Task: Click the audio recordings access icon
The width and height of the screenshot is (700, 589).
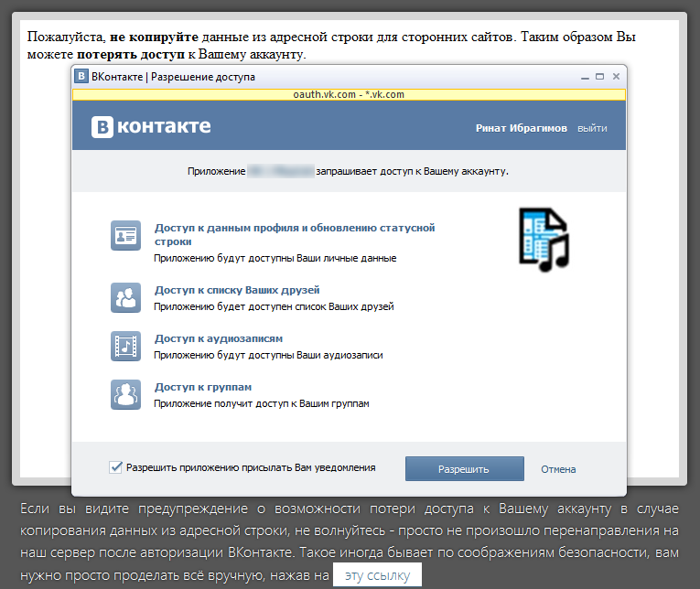Action: click(126, 346)
